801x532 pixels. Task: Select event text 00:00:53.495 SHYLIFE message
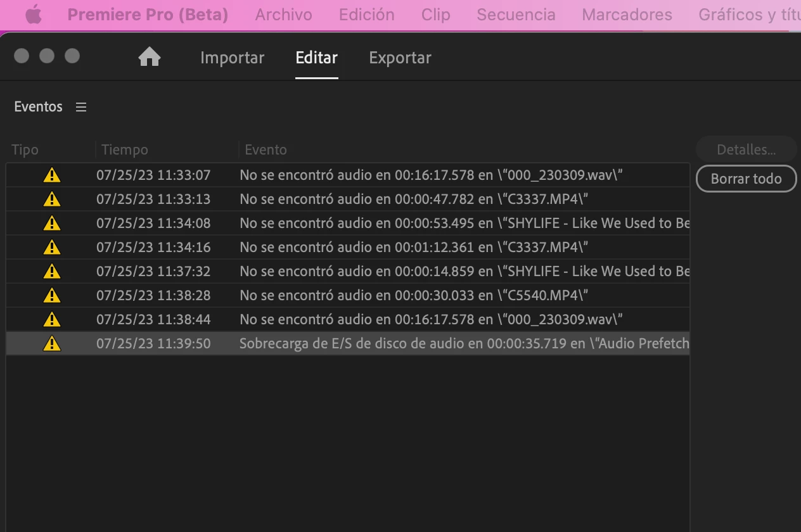click(x=465, y=223)
